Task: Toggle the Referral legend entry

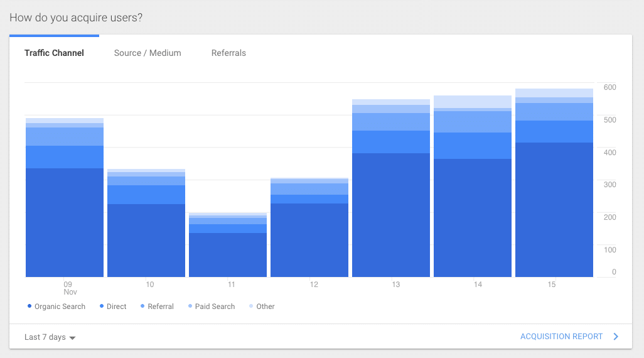Action: click(157, 306)
